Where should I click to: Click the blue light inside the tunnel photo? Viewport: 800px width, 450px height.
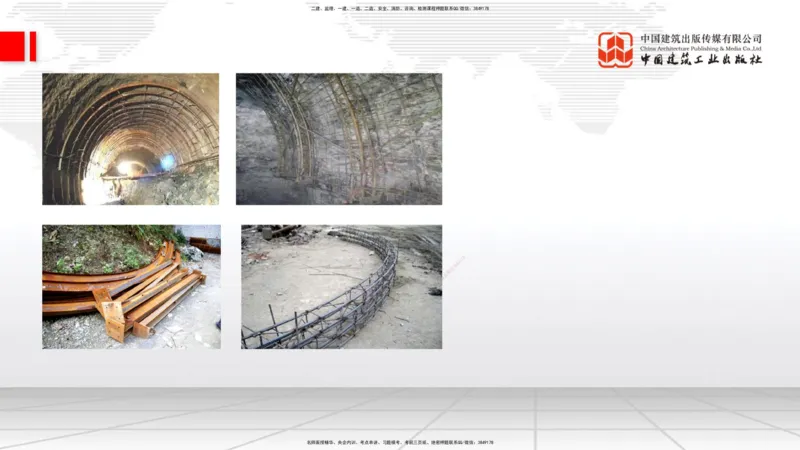coord(167,161)
